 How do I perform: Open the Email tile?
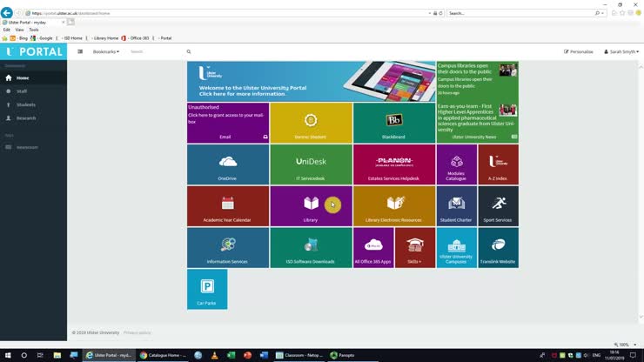pos(228,123)
